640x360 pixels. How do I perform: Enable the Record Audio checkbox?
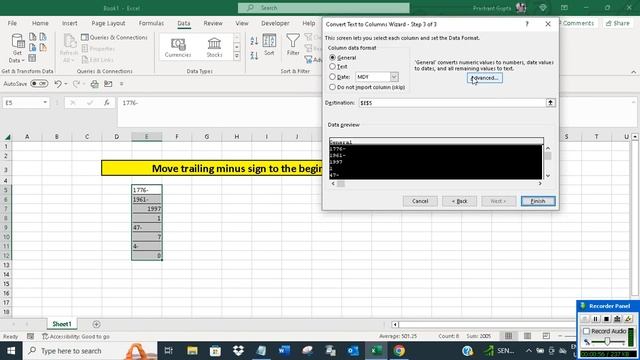point(587,331)
